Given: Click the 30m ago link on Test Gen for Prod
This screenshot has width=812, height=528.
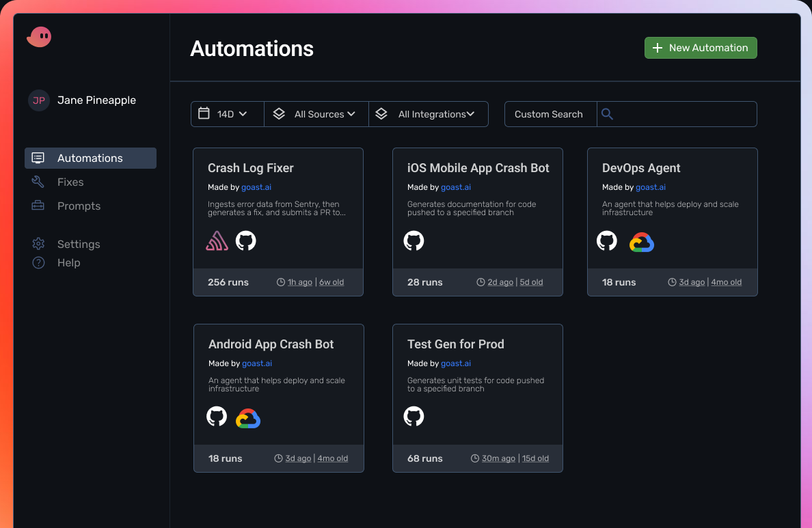Looking at the screenshot, I should coord(498,458).
